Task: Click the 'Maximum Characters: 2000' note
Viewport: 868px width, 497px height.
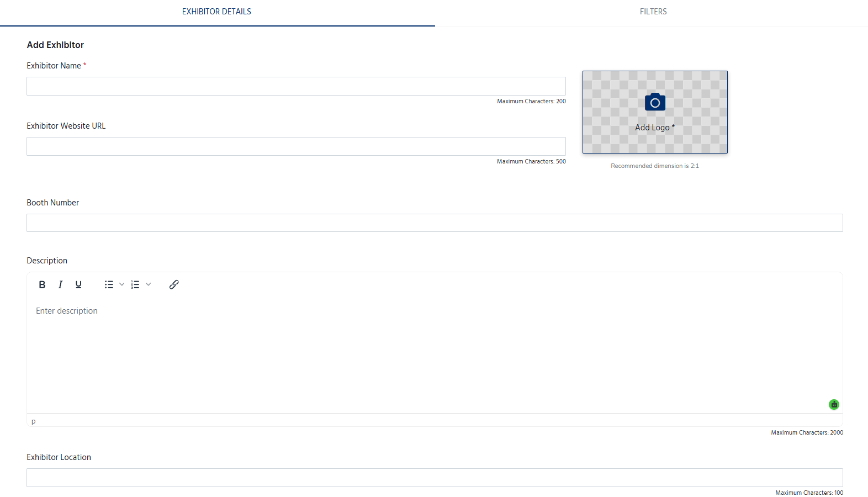Action: coord(807,433)
